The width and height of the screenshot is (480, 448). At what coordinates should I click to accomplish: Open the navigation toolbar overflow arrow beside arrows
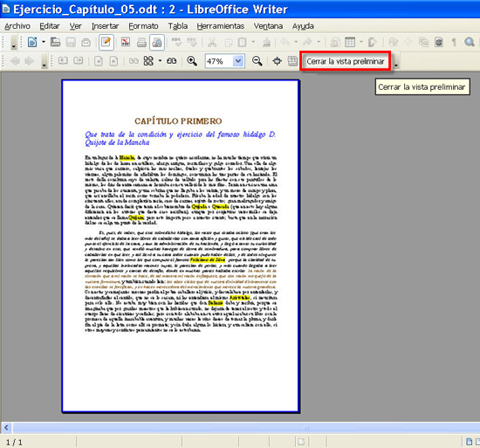click(x=45, y=61)
